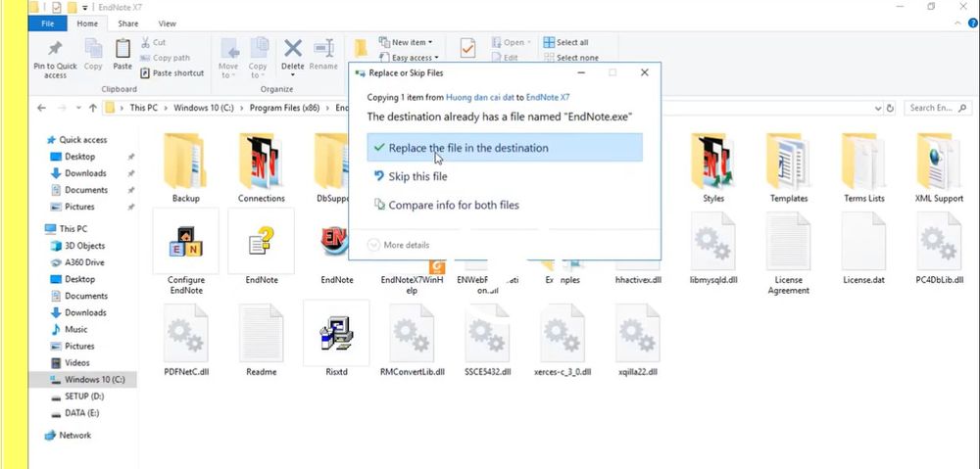Viewport: 980px width, 469px height.
Task: Select the libmysqld.dll file
Action: point(713,248)
